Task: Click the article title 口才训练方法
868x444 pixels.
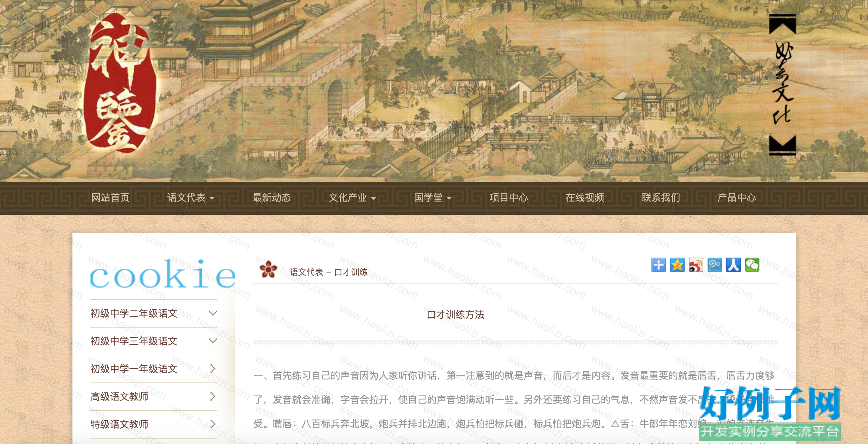Action: tap(455, 315)
